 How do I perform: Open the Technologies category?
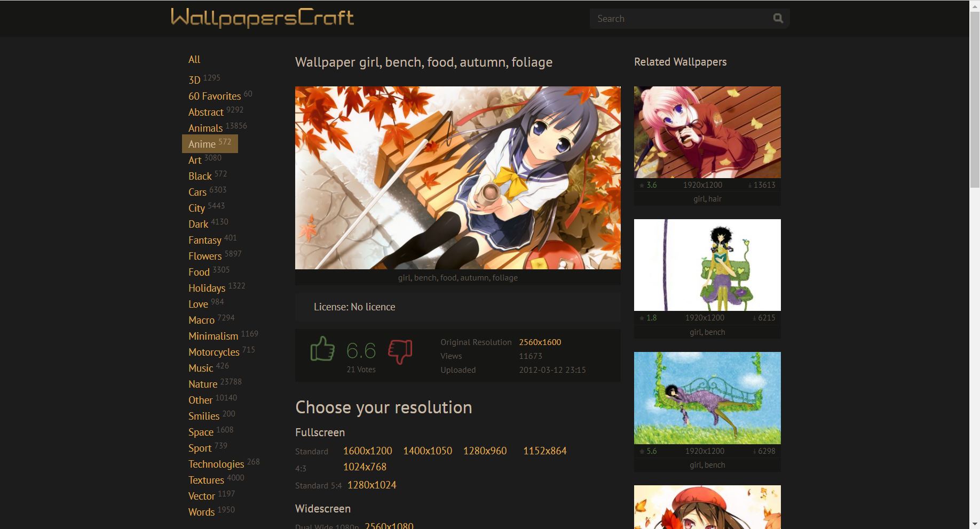coord(216,464)
